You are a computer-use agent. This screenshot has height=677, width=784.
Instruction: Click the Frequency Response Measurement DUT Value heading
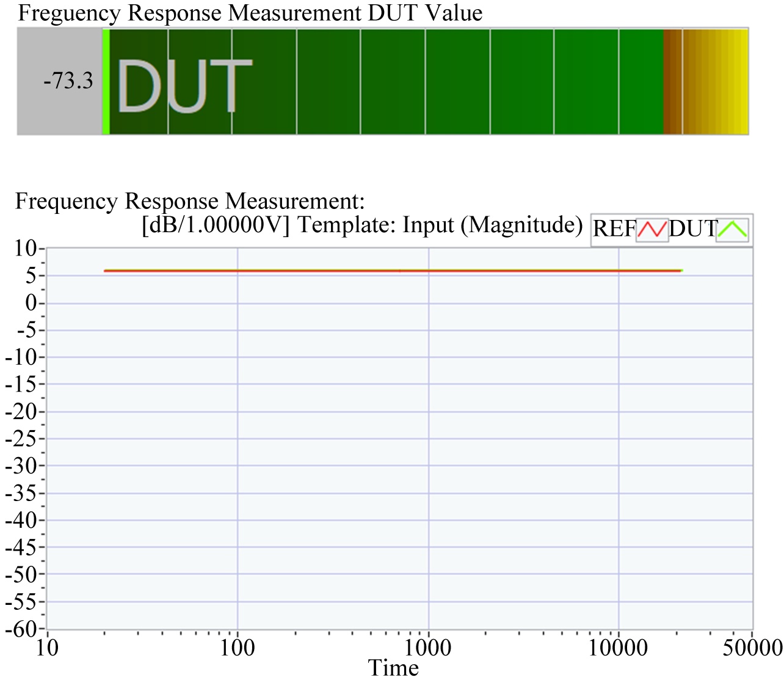coord(250,13)
